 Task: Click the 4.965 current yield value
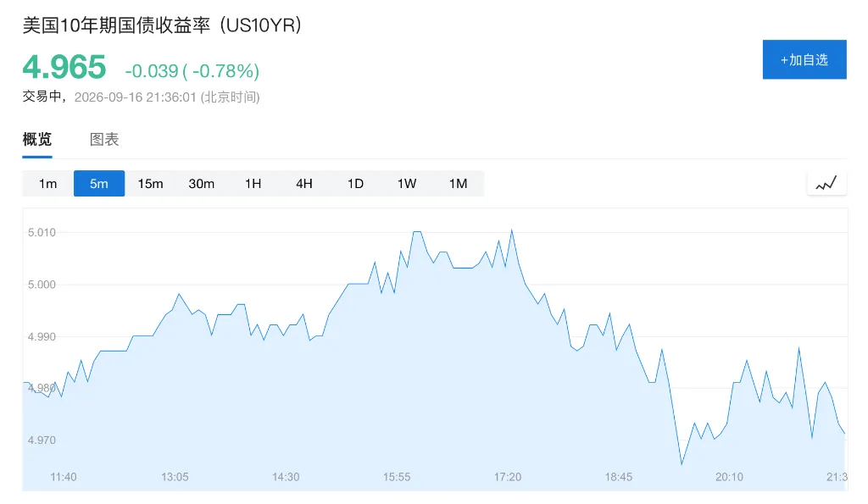point(64,68)
